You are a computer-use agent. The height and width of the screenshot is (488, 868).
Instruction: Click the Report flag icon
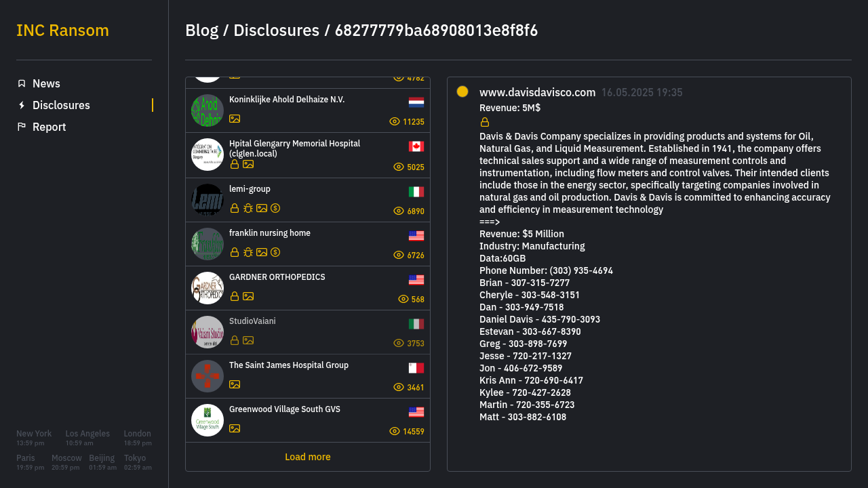22,127
